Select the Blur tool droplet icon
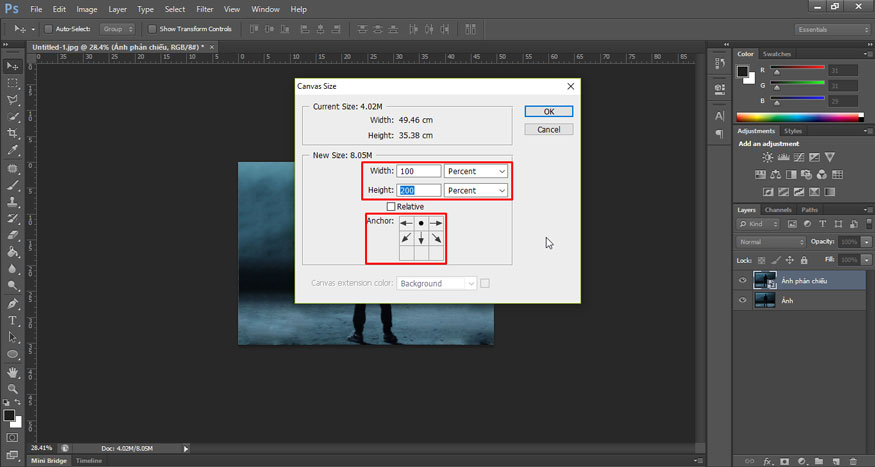 12,269
